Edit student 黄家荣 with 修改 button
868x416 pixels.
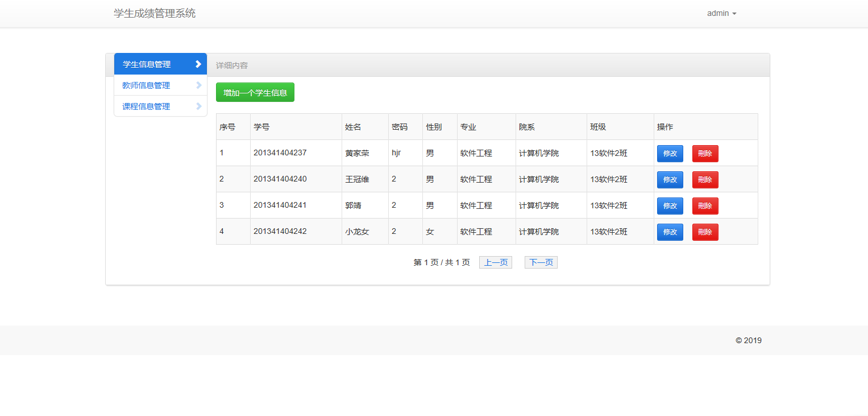[670, 154]
